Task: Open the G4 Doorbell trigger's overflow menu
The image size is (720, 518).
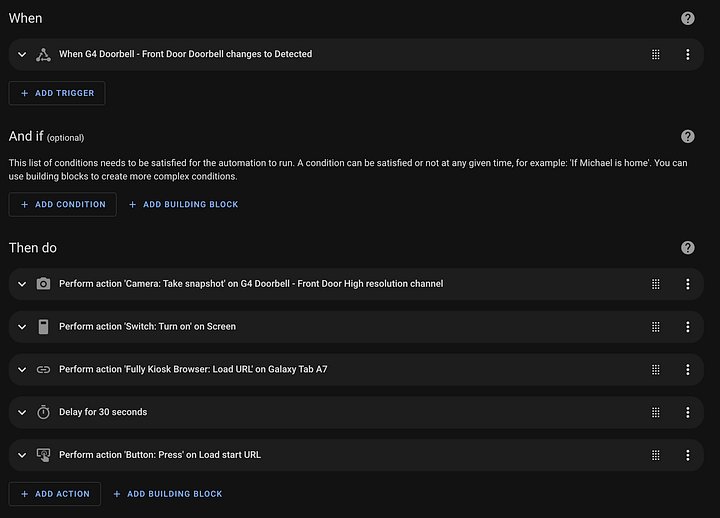Action: 687,55
